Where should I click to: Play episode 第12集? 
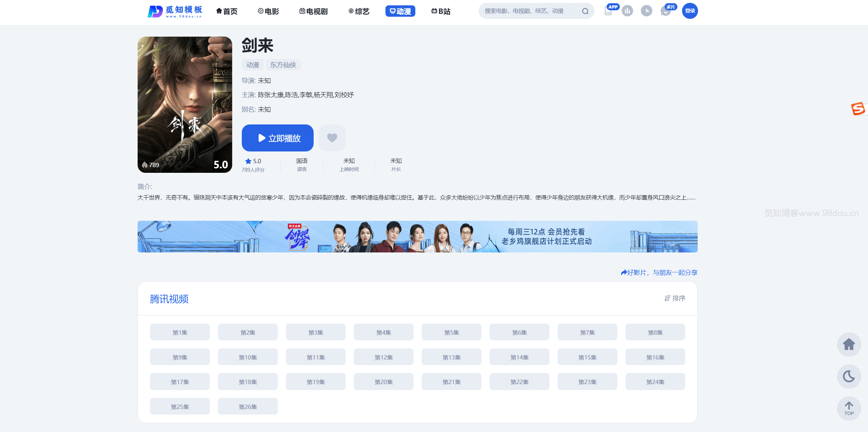[x=384, y=357]
